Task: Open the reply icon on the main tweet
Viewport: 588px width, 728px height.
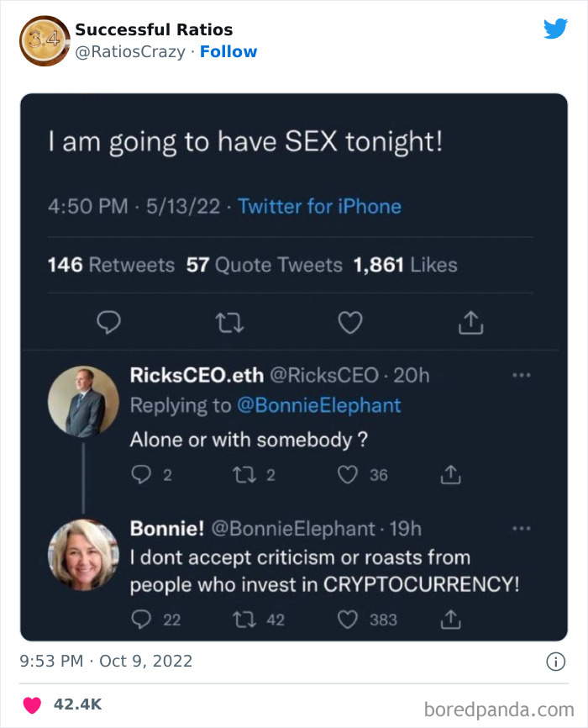Action: coord(109,322)
